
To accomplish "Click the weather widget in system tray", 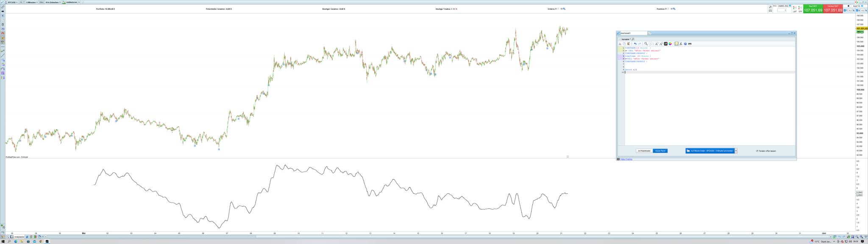I will click(820, 241).
